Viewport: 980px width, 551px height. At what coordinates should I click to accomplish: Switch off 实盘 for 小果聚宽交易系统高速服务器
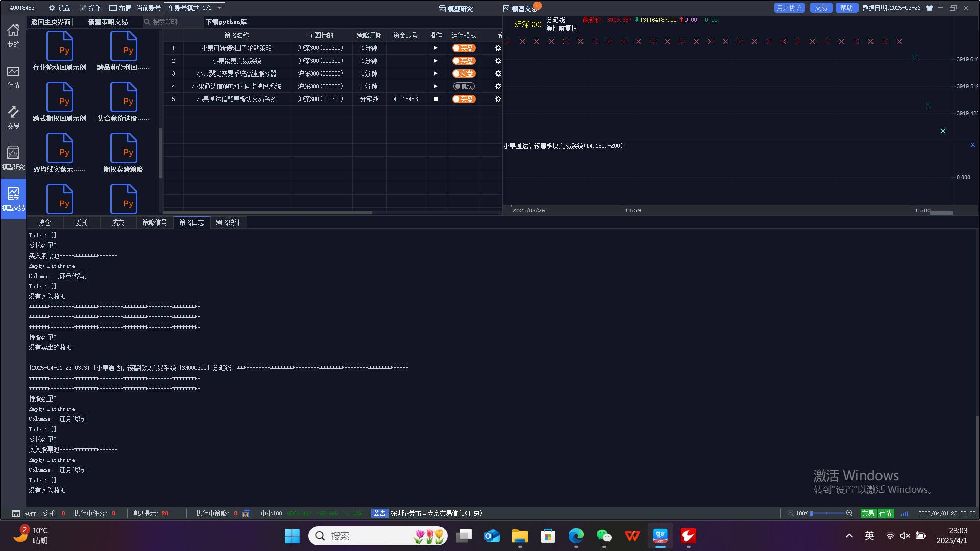463,73
